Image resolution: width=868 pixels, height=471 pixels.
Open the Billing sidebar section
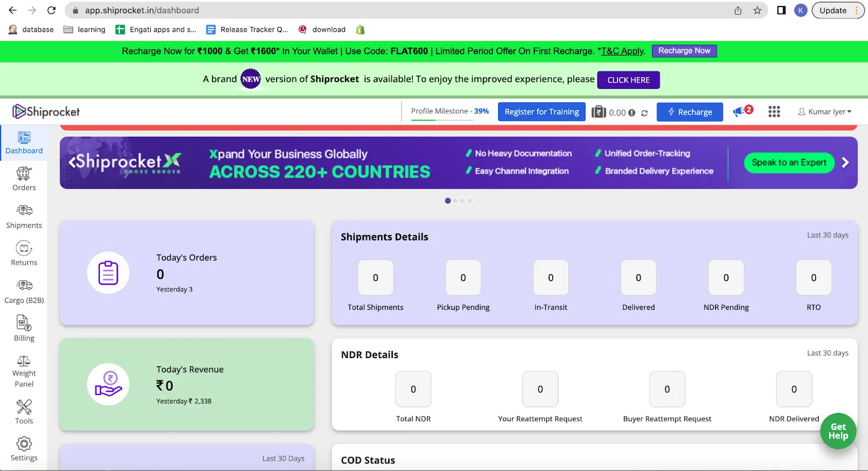[x=24, y=329]
